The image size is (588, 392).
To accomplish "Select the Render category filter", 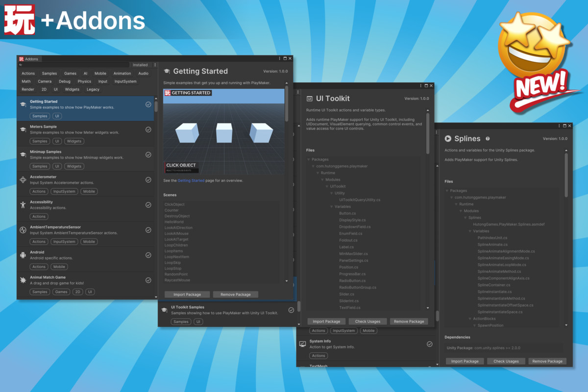I will (28, 89).
